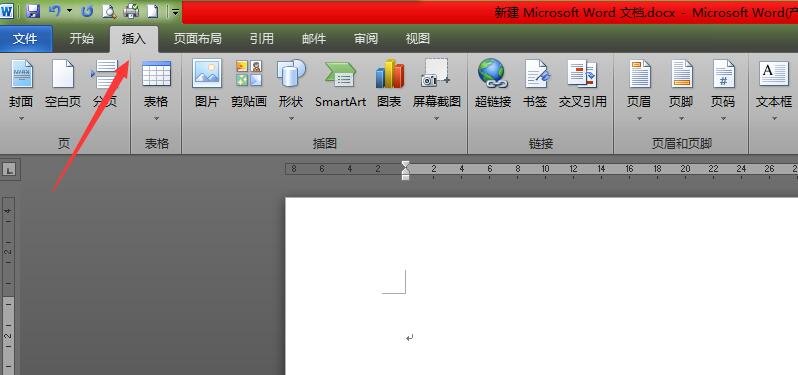Expand the 表格 dropdown arrow

[156, 119]
